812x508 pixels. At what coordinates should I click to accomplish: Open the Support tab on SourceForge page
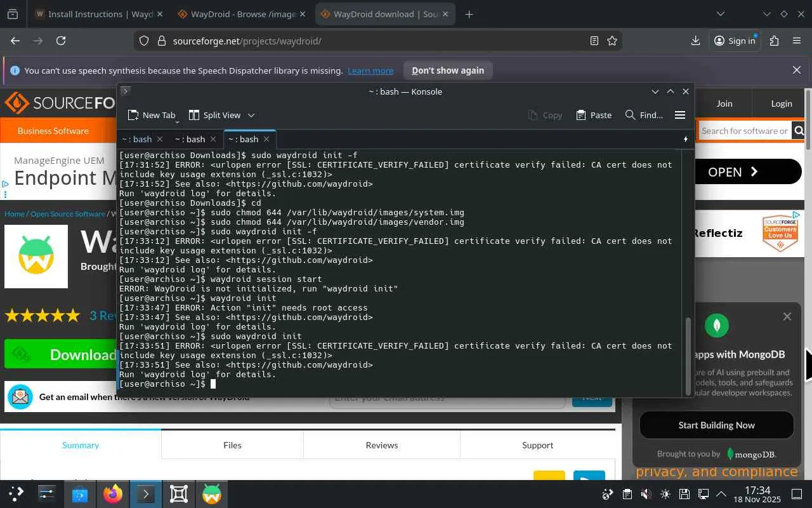(x=537, y=445)
